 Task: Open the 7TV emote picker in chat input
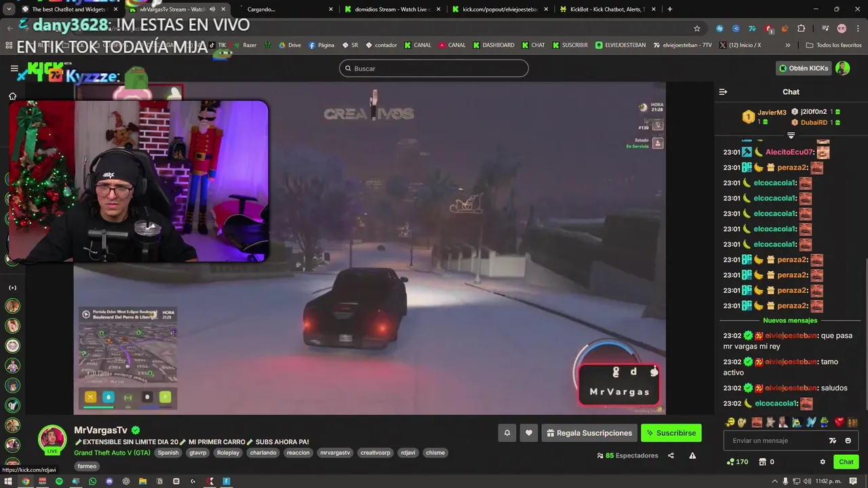coord(833,441)
